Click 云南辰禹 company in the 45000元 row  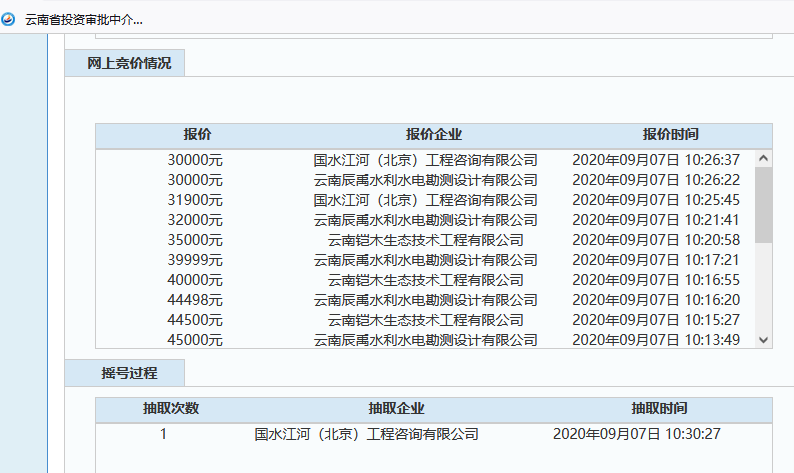pyautogui.click(x=425, y=340)
